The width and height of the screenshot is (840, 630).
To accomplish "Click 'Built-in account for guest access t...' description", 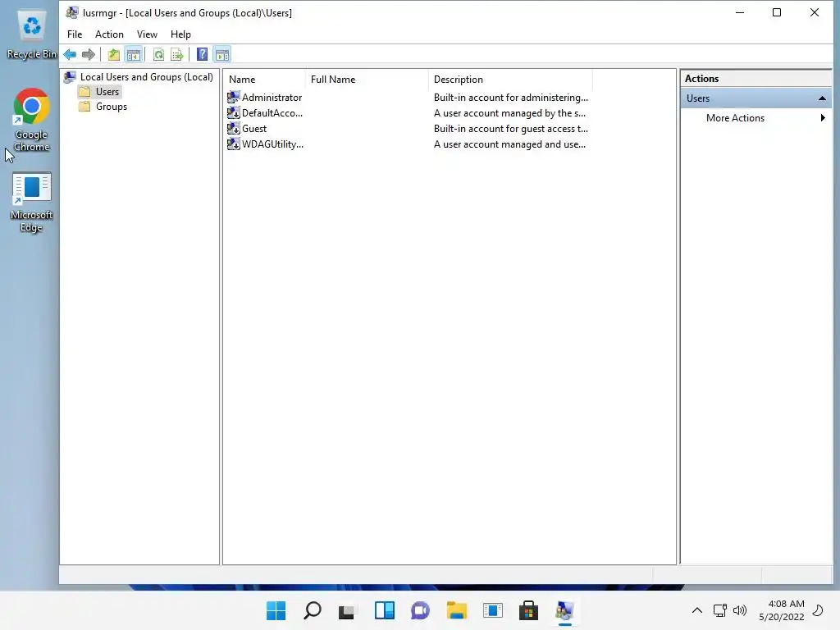I will click(510, 129).
